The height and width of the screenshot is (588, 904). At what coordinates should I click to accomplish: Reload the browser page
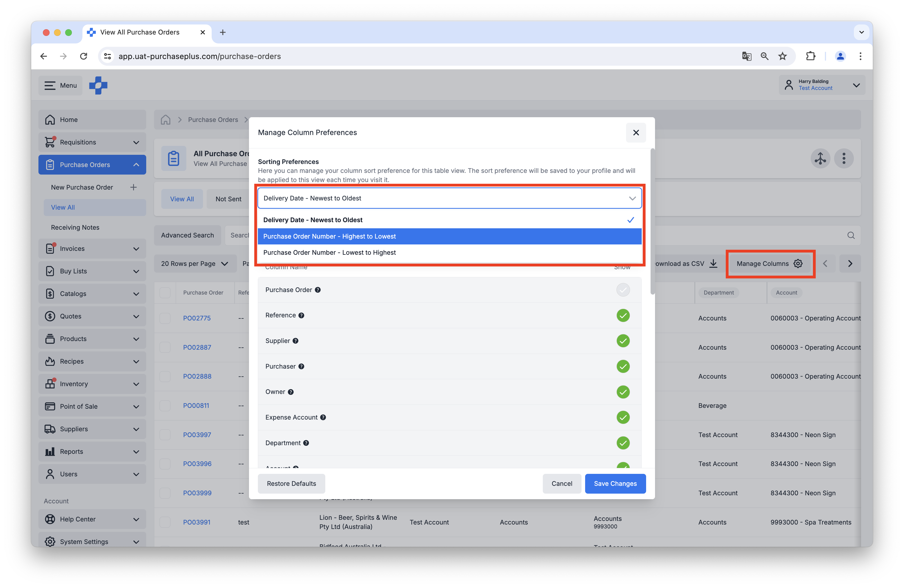point(84,56)
